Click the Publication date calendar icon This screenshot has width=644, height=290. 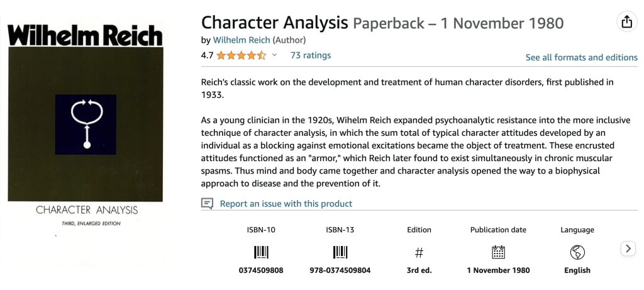pyautogui.click(x=498, y=252)
